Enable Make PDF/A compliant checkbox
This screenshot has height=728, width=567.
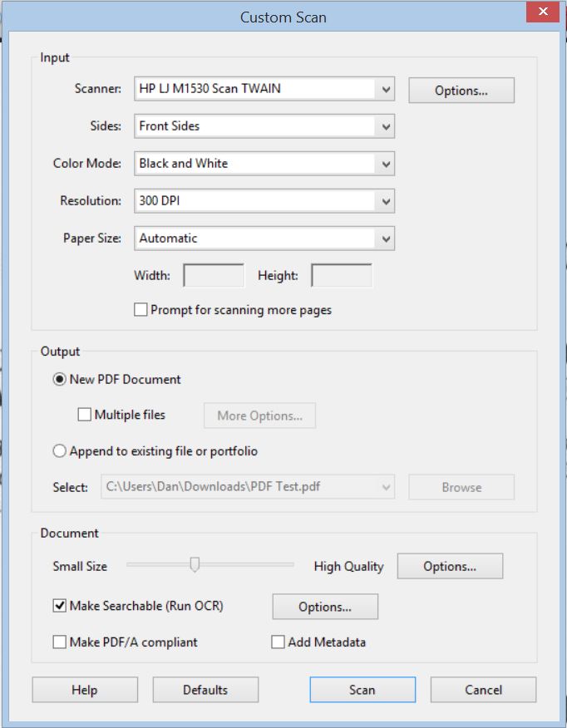coord(60,642)
